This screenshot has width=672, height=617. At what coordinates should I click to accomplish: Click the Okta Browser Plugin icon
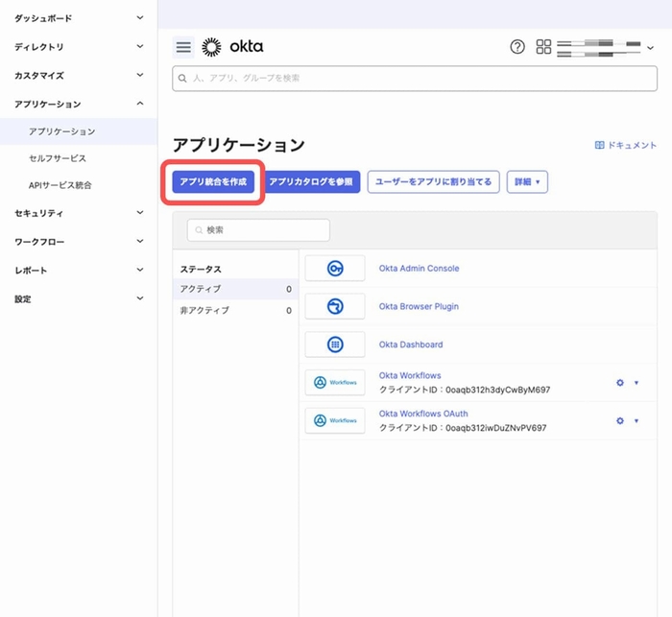[x=335, y=306]
